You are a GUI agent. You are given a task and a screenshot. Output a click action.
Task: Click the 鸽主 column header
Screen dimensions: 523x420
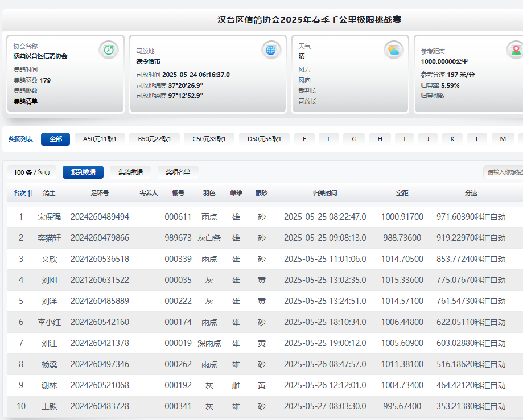click(x=49, y=193)
